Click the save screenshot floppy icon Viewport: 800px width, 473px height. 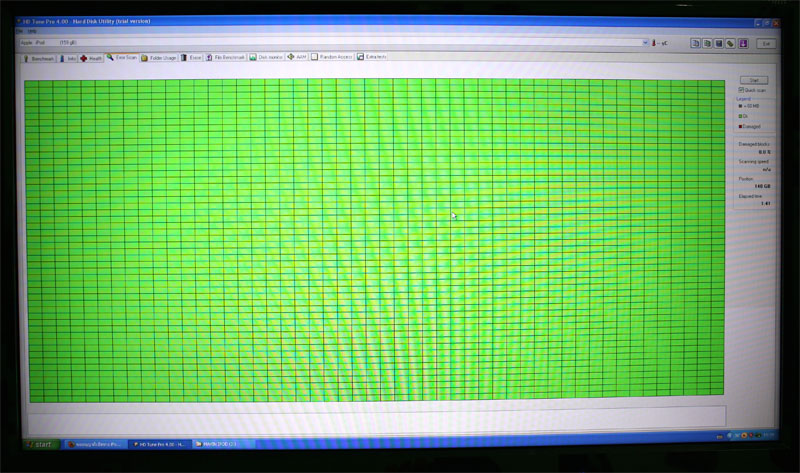(719, 43)
